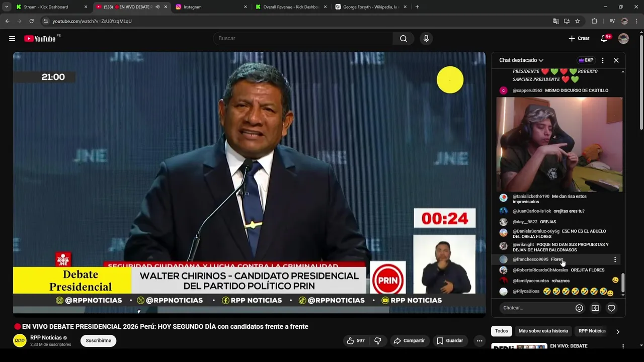
Task: Open the account avatar menu
Action: pos(623,39)
